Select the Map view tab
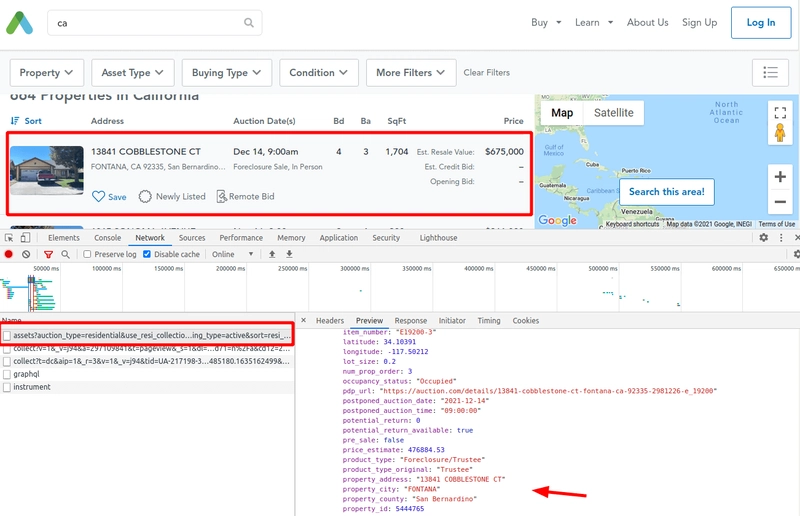The image size is (800, 516). [562, 113]
